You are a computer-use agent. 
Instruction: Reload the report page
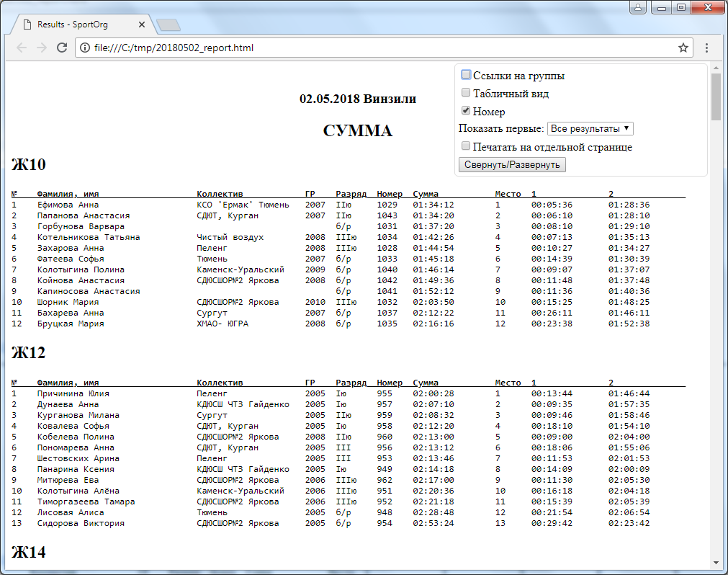(x=62, y=48)
